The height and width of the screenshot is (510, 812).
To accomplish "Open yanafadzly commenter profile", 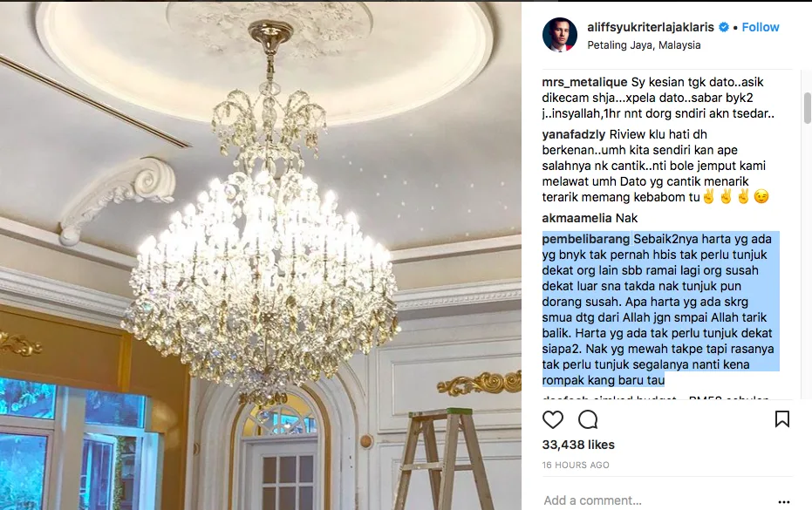I will tap(574, 134).
